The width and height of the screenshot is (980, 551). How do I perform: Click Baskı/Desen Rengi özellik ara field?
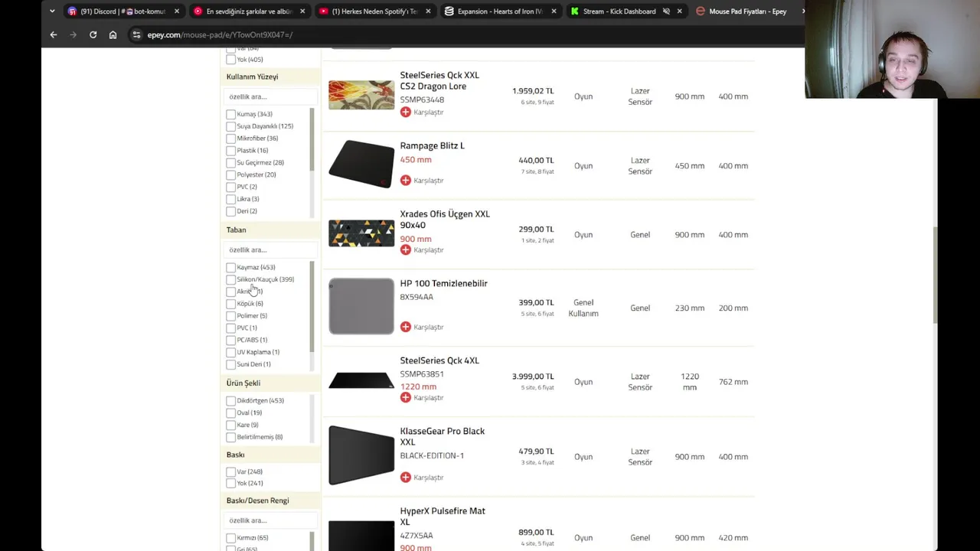pyautogui.click(x=270, y=520)
